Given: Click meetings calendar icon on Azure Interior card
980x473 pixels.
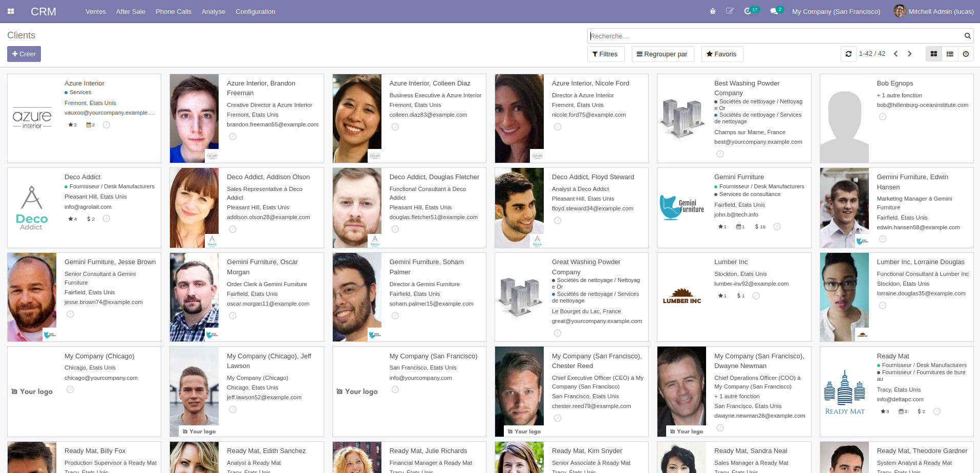Looking at the screenshot, I should click(90, 125).
